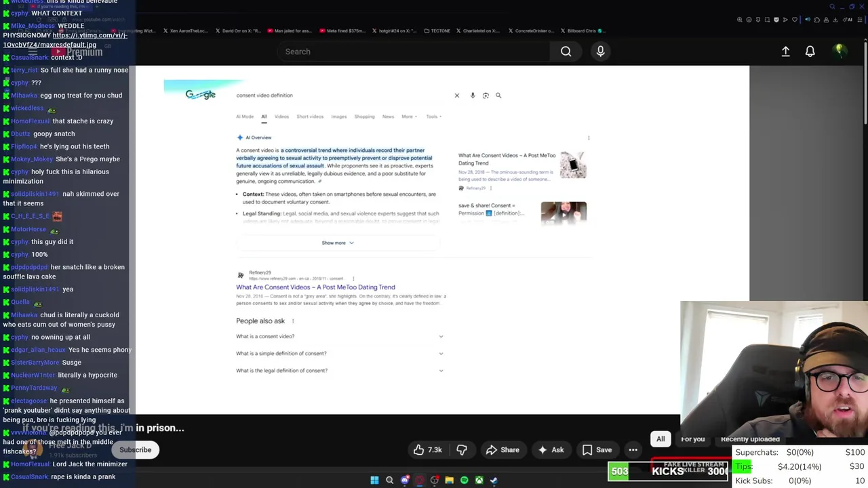Switch to the News tab in Google
Image resolution: width=868 pixels, height=488 pixels.
coord(388,117)
